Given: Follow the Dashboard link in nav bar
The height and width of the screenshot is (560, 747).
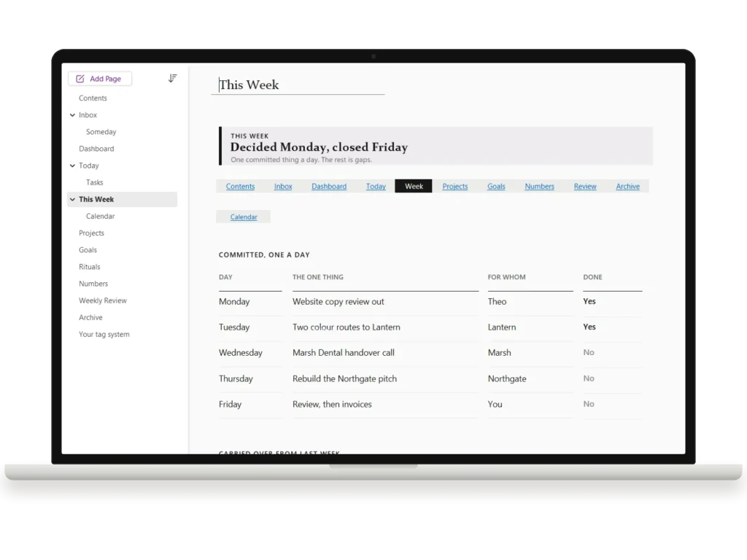Looking at the screenshot, I should (329, 186).
